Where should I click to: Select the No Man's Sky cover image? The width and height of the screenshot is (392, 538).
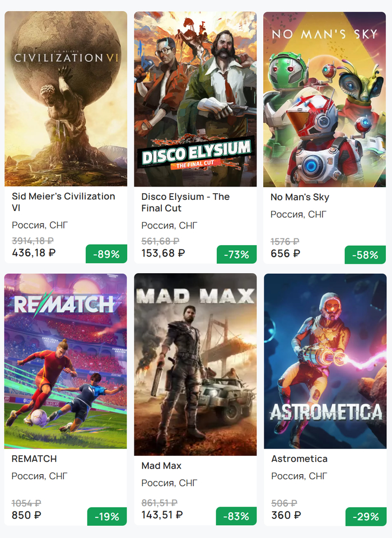324,99
